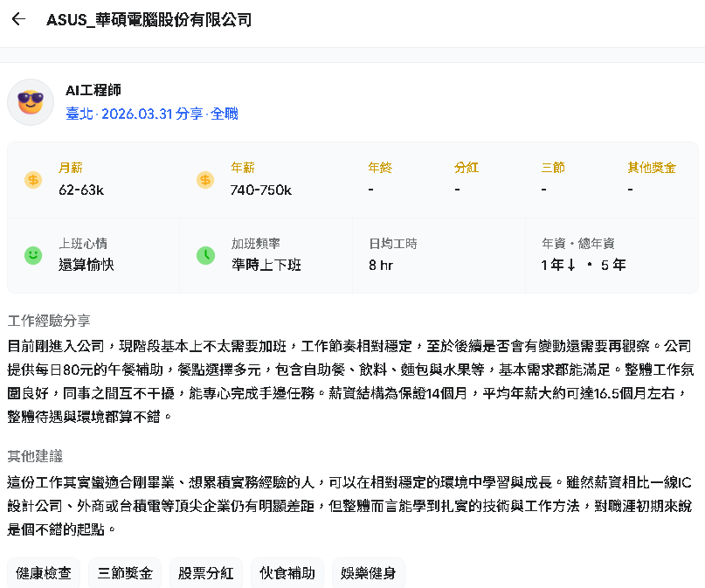The height and width of the screenshot is (588, 705).
Task: Click the sunglasses emoji avatar
Action: click(31, 102)
